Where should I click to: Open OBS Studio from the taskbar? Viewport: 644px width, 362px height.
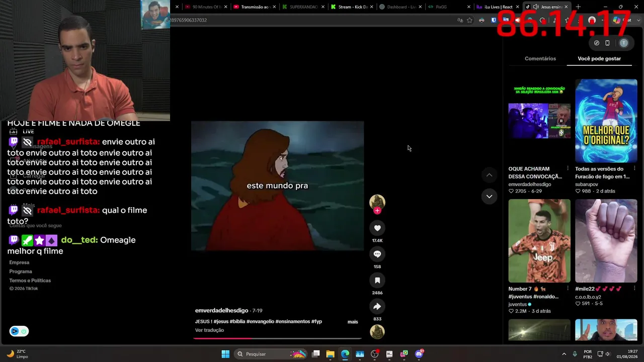click(375, 354)
